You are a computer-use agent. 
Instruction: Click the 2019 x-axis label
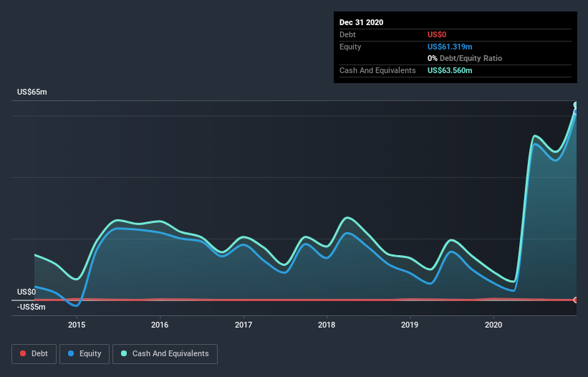[410, 325]
